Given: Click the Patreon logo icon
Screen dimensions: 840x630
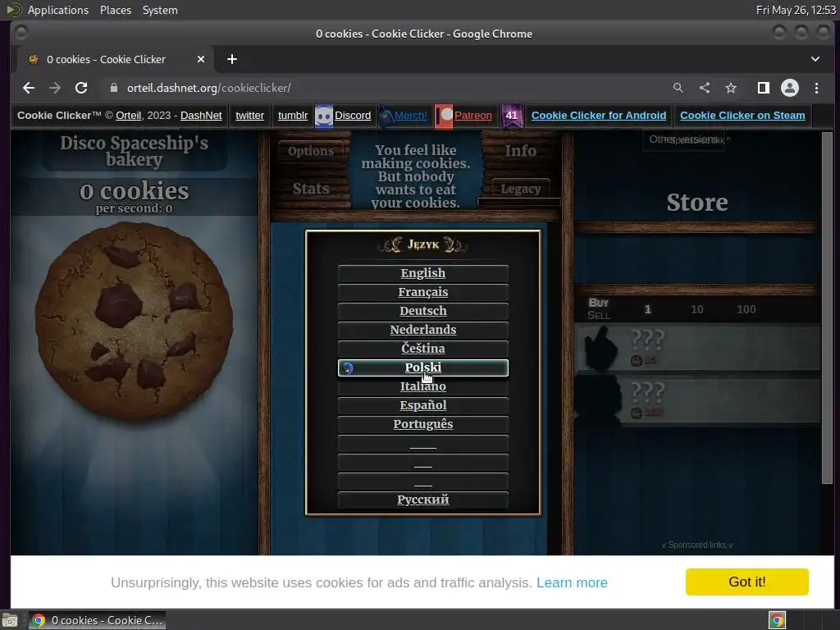Looking at the screenshot, I should pyautogui.click(x=444, y=116).
